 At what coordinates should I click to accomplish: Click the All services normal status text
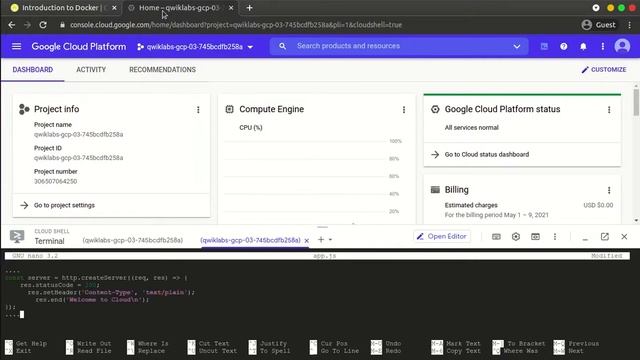[x=471, y=128]
